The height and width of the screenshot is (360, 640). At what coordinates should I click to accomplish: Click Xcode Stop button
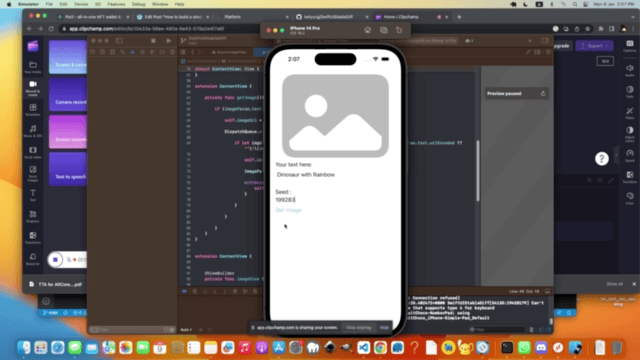coord(153,41)
